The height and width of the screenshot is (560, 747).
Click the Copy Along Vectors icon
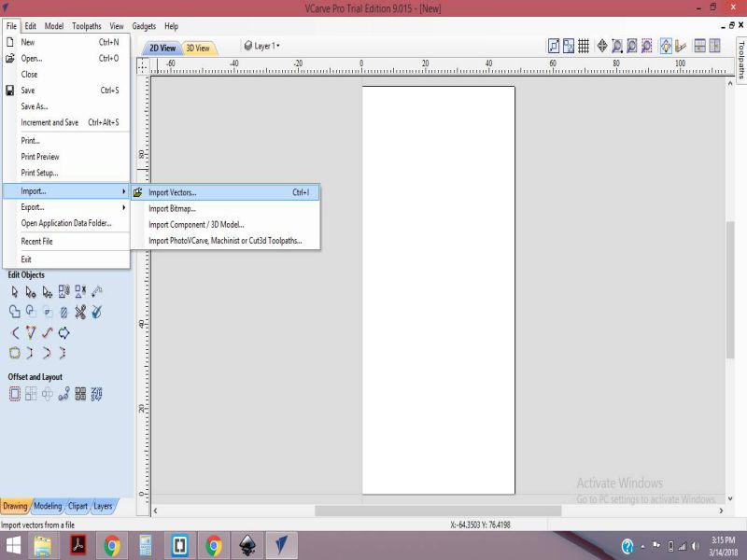[x=63, y=394]
